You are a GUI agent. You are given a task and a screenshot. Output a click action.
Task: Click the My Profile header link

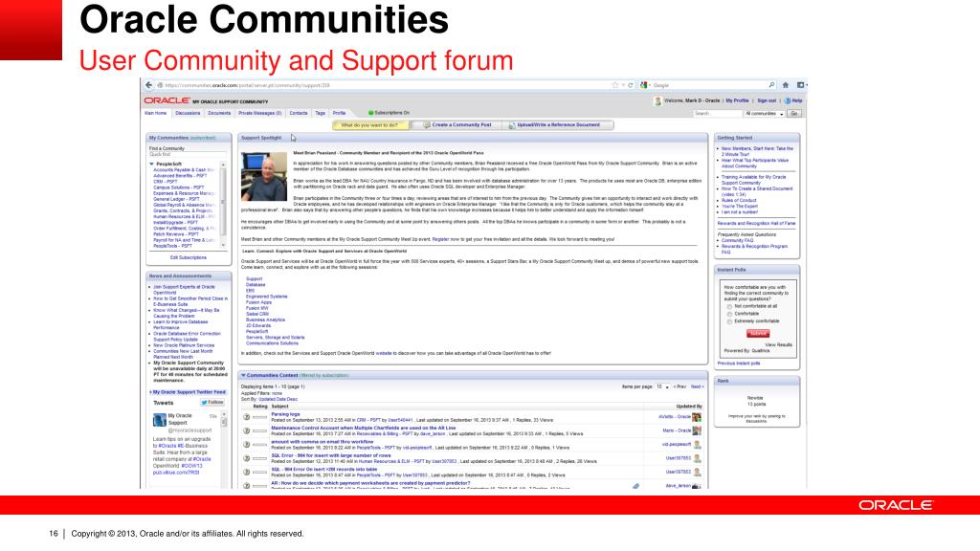(737, 100)
